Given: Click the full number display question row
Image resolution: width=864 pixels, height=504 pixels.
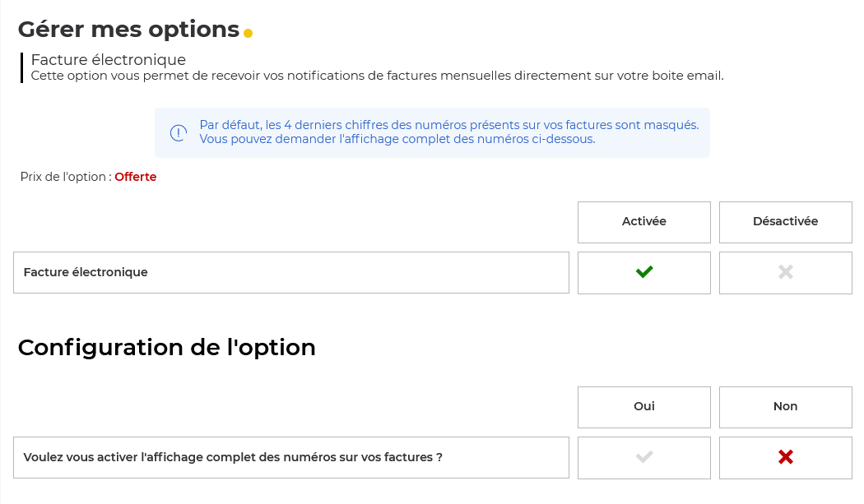Looking at the screenshot, I should pos(233,457).
